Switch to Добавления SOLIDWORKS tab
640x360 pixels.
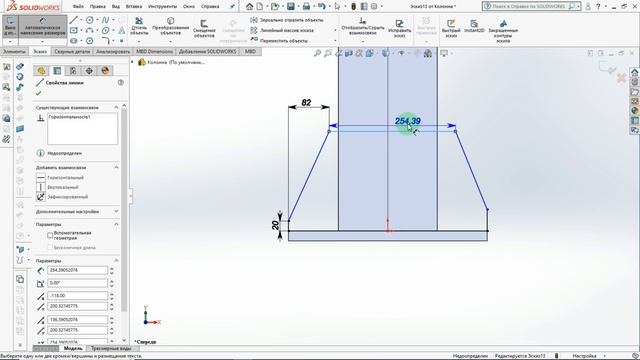pyautogui.click(x=208, y=51)
